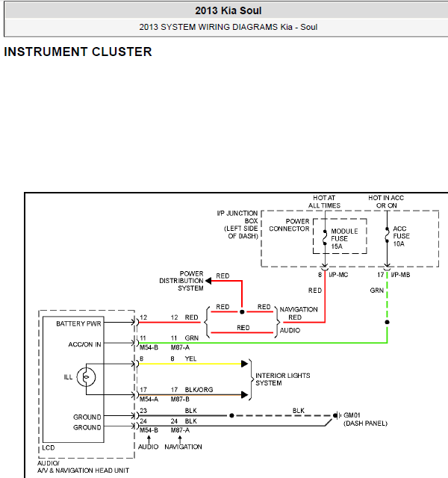Click the "BLK/ORG" wire color label

coord(199,390)
